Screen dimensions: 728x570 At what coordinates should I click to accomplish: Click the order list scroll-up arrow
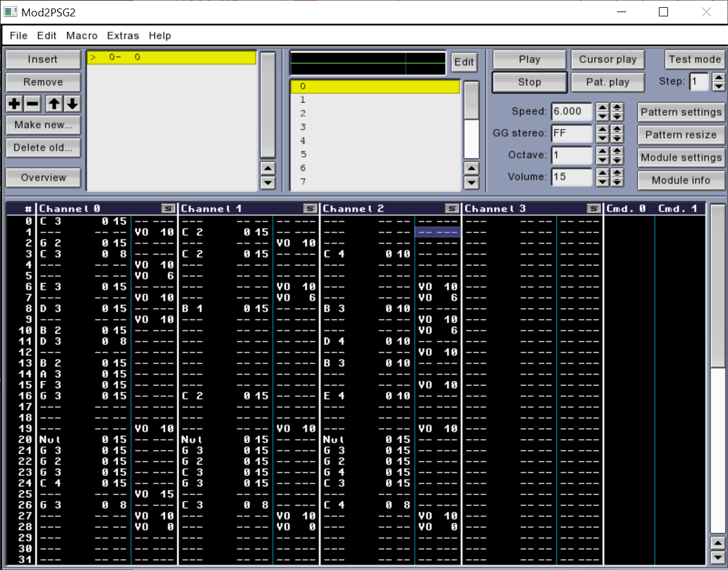point(267,168)
